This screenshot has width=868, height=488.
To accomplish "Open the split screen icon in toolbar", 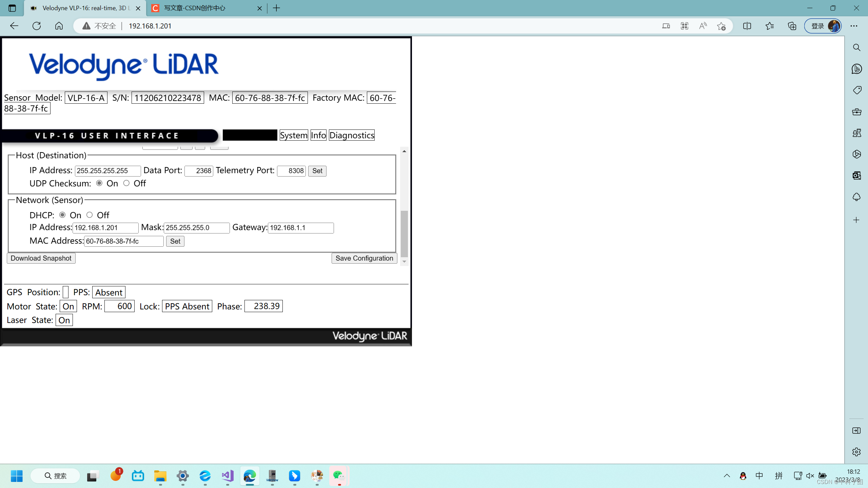I will [x=747, y=26].
